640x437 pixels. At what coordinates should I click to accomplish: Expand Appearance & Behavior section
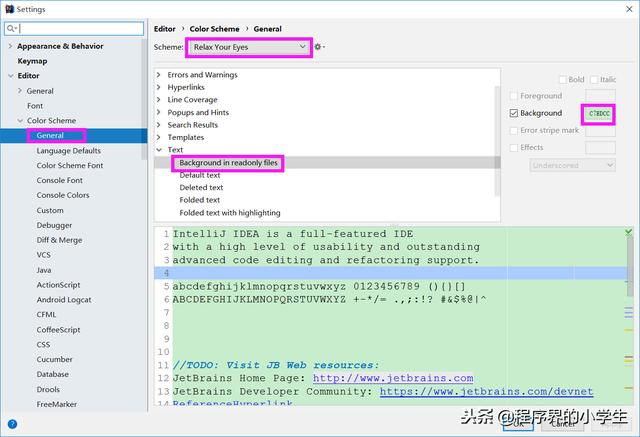tap(11, 46)
